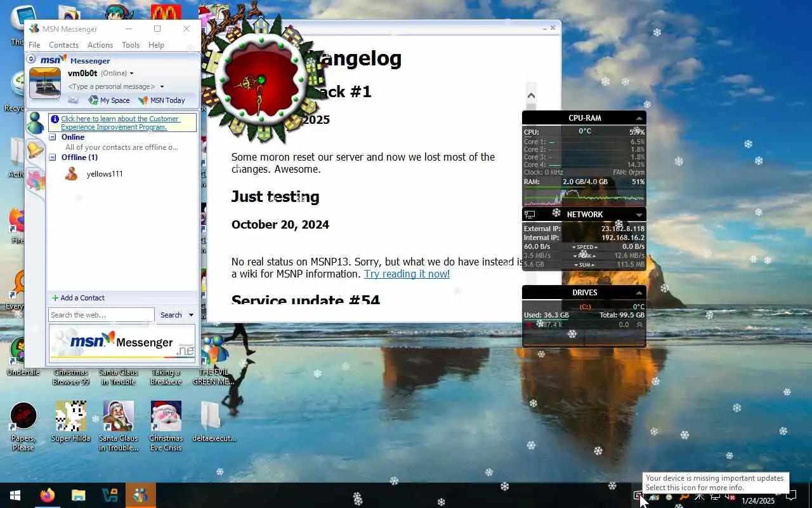The width and height of the screenshot is (812, 508).
Task: Select the MSN Messenger taskbar button
Action: click(140, 495)
